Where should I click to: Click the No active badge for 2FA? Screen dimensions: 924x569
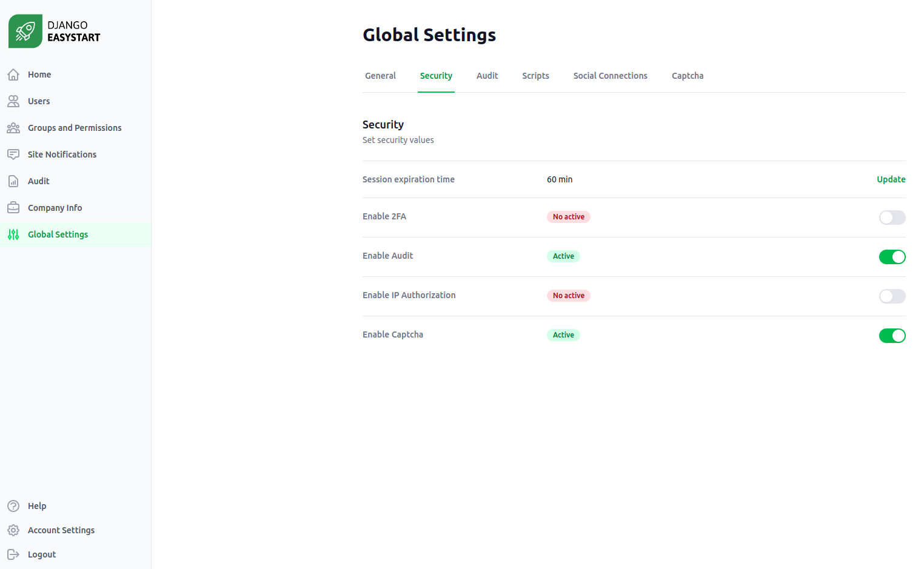coord(569,217)
